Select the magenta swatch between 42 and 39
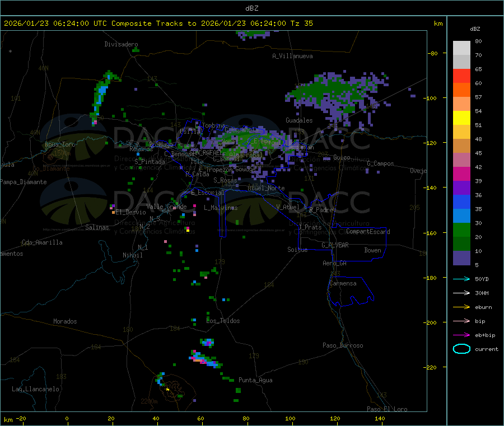Image resolution: width=504 pixels, height=426 pixels. [x=461, y=174]
